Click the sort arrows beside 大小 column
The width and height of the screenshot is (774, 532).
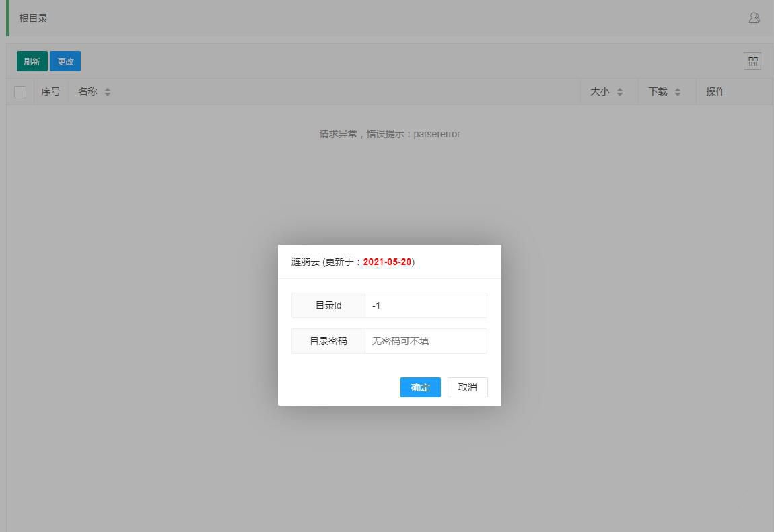620,91
